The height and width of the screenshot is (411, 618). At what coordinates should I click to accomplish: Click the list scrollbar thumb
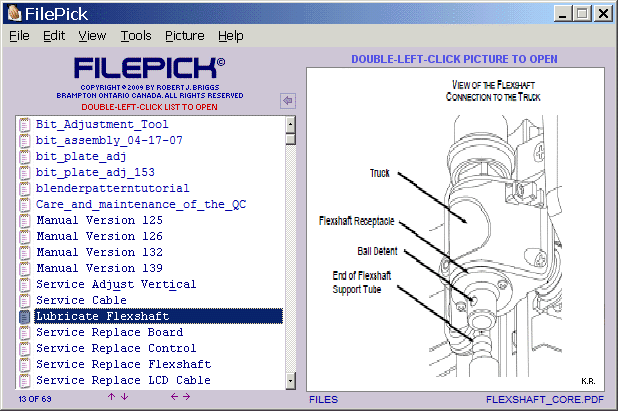(x=290, y=139)
